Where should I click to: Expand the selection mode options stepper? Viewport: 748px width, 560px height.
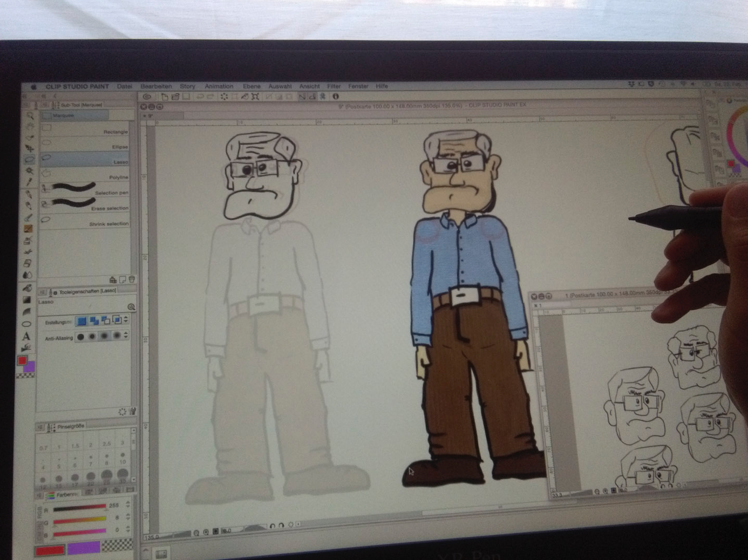[126, 320]
